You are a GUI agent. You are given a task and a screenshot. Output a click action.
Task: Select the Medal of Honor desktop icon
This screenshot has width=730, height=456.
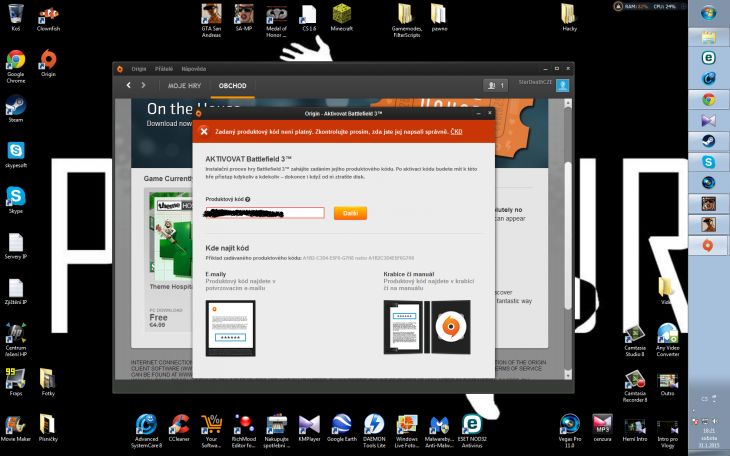tap(277, 20)
